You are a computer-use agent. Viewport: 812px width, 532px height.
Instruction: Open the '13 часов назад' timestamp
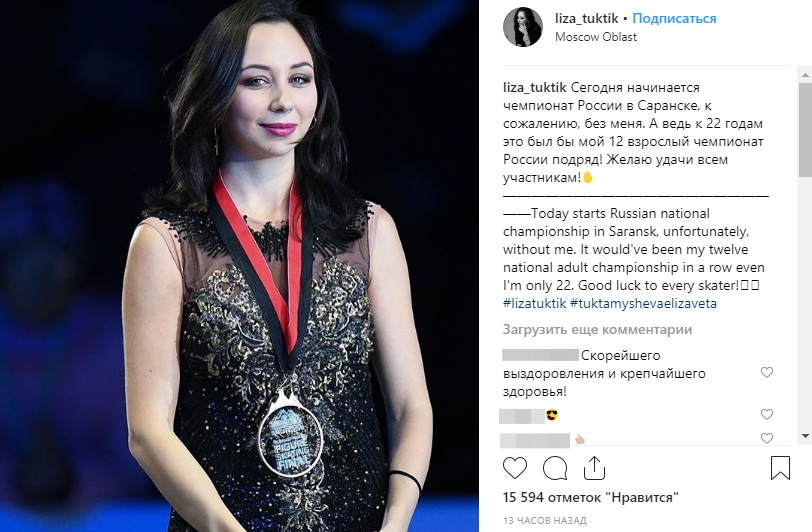(545, 520)
